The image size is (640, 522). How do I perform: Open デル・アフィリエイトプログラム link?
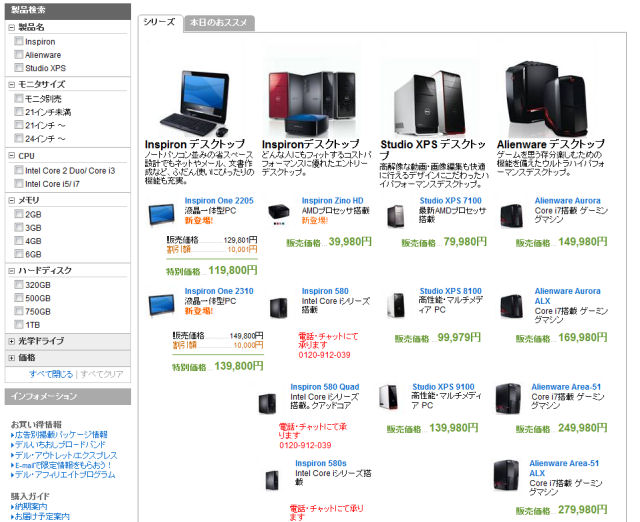[65, 475]
